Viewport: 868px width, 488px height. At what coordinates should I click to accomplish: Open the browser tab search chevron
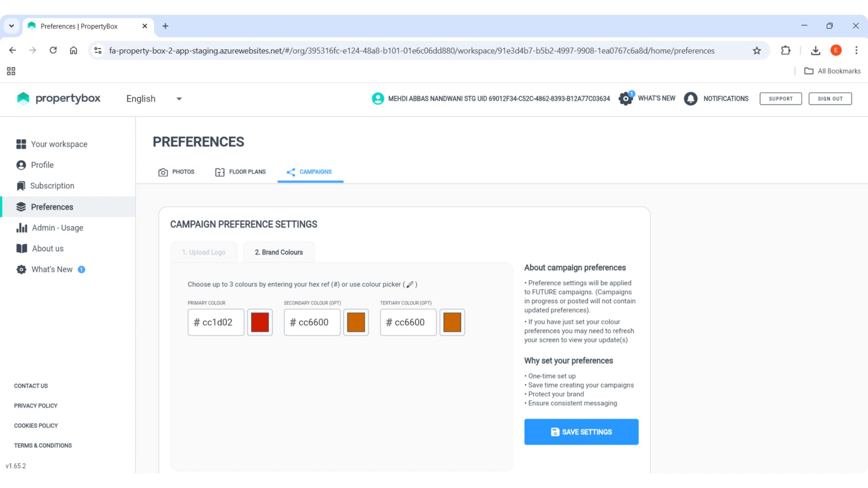point(11,26)
